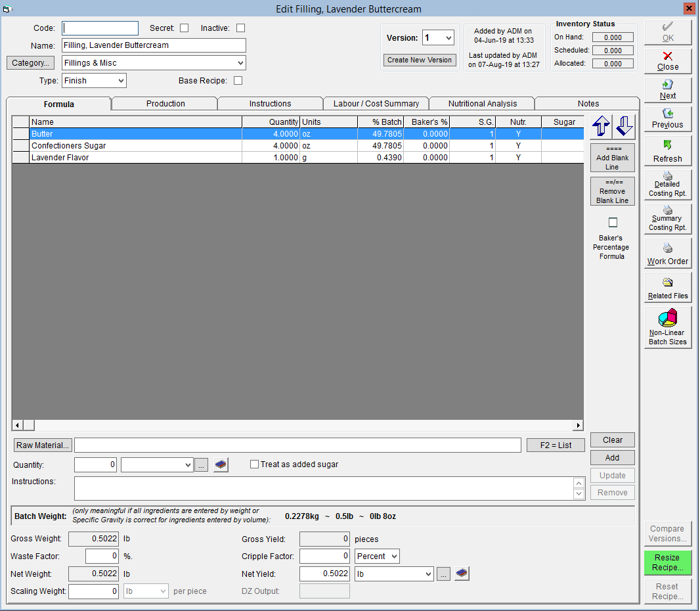The image size is (700, 611).
Task: Click the Raw Material text field
Action: [297, 445]
